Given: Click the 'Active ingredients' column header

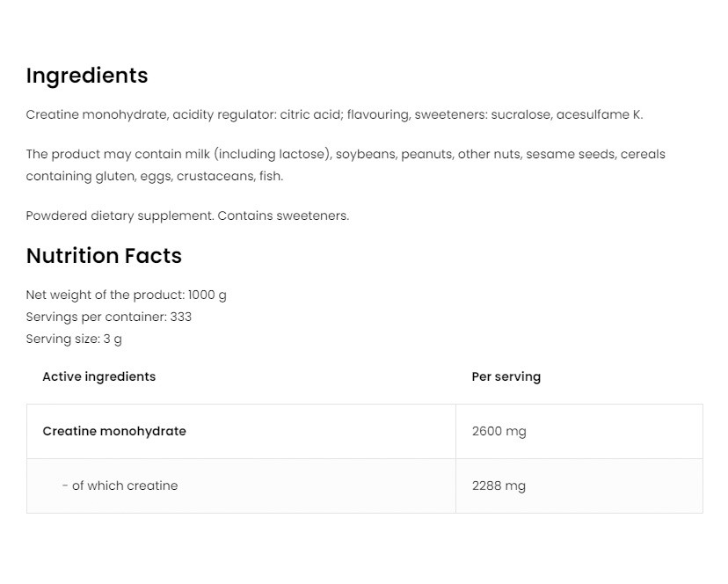Looking at the screenshot, I should 98,376.
